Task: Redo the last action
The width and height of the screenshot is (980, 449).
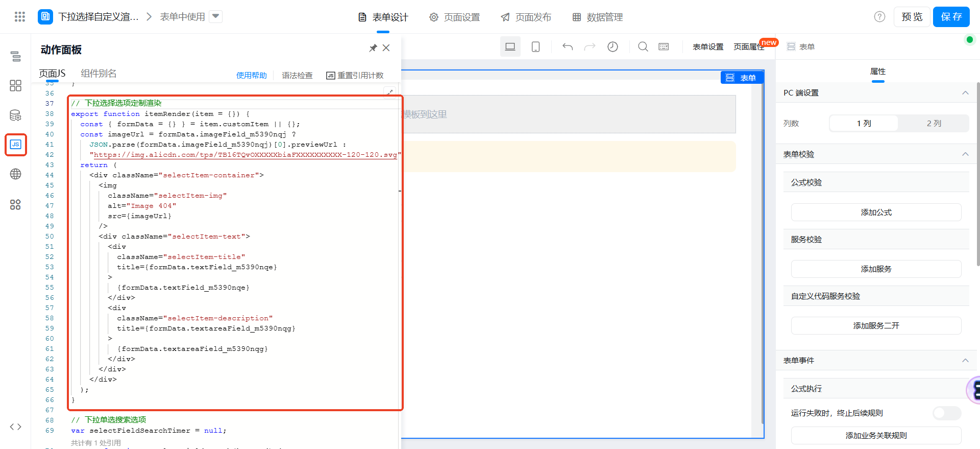Action: pos(590,46)
